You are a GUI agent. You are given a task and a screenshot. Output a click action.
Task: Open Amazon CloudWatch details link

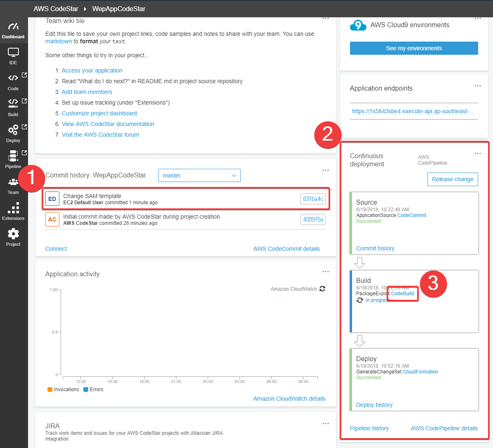[289, 399]
